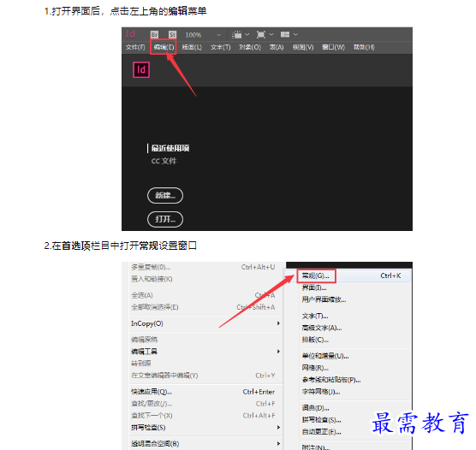The width and height of the screenshot is (476, 450).
Task: Open the 编辑(E) menu
Action: [x=164, y=47]
